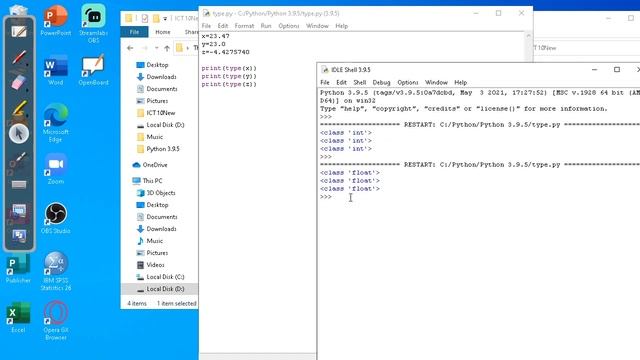Open quick access toolbar dropdown in Explorer

165,18
